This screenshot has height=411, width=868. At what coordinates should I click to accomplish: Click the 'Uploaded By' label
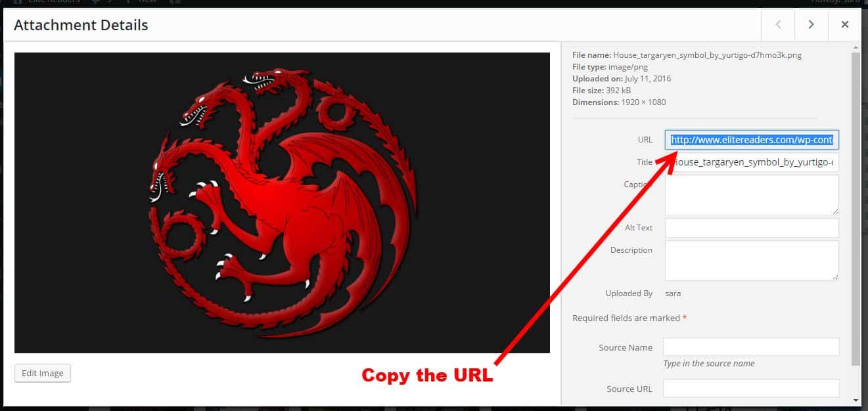pos(629,293)
